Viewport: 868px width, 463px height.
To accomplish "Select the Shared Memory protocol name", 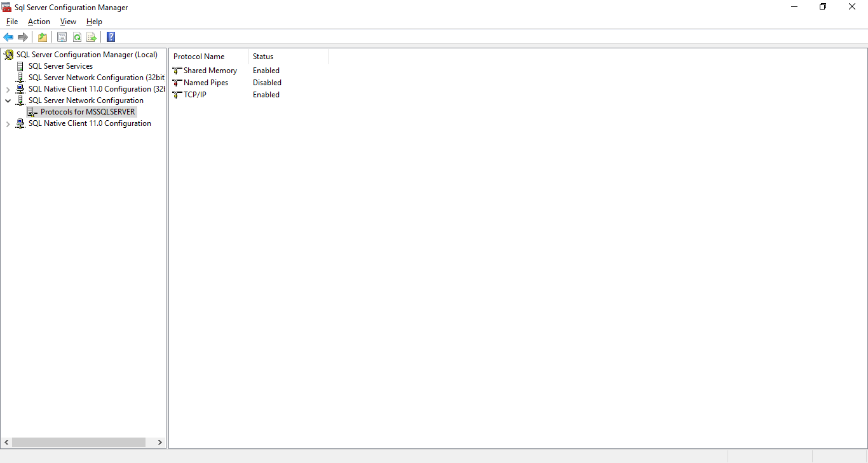I will pos(210,71).
